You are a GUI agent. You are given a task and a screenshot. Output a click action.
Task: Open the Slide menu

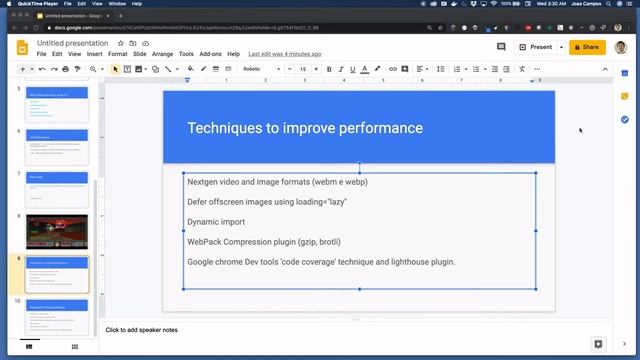(x=140, y=54)
